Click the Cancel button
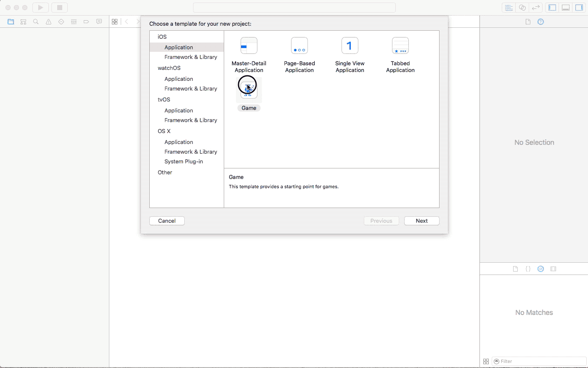 (x=167, y=221)
